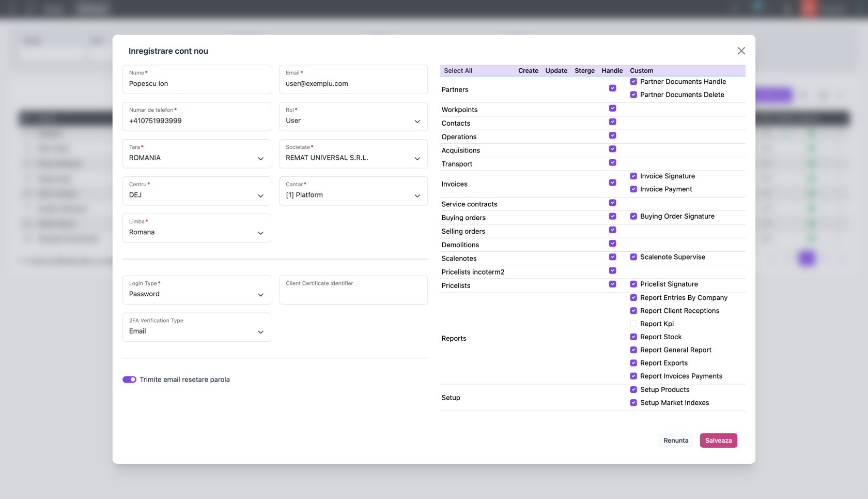This screenshot has height=499, width=868.
Task: Click the Client Certificate Identifier field
Action: pyautogui.click(x=353, y=290)
